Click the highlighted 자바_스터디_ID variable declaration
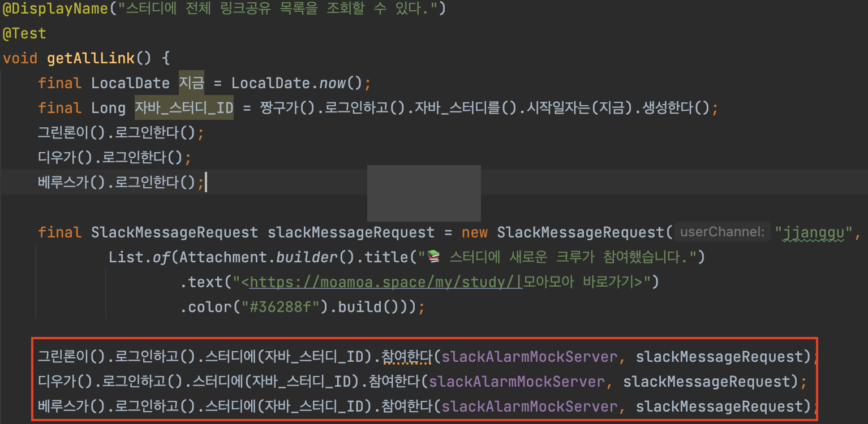Image resolution: width=868 pixels, height=424 pixels. click(x=184, y=108)
